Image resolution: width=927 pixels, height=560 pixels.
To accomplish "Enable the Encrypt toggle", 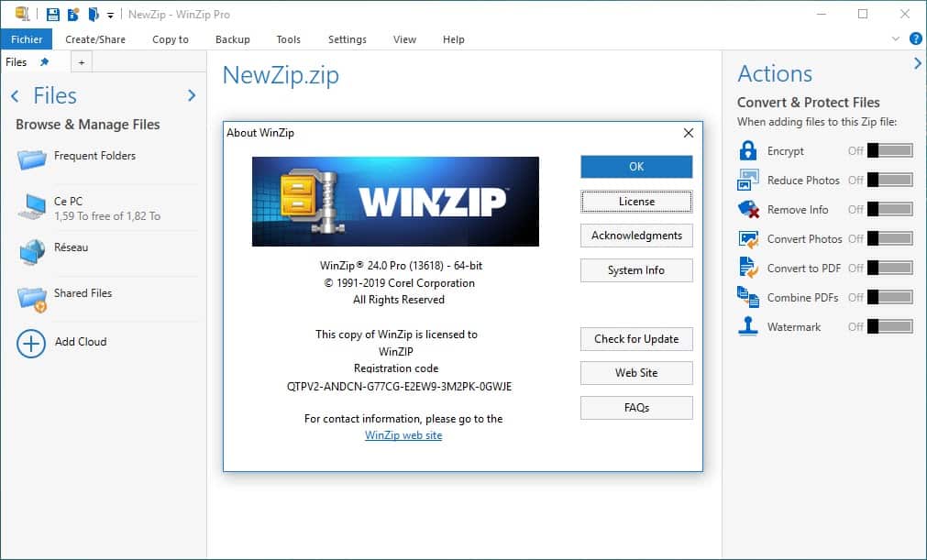I will tap(889, 151).
